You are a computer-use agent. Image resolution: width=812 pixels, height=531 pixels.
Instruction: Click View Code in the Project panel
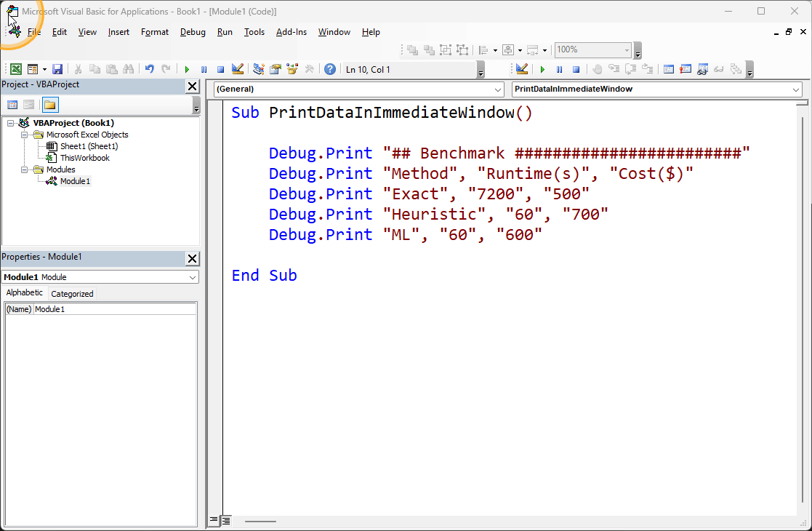[x=12, y=105]
